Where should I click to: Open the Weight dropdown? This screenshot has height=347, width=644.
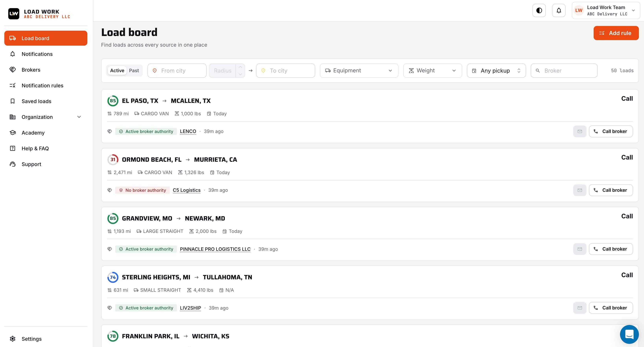pos(433,70)
